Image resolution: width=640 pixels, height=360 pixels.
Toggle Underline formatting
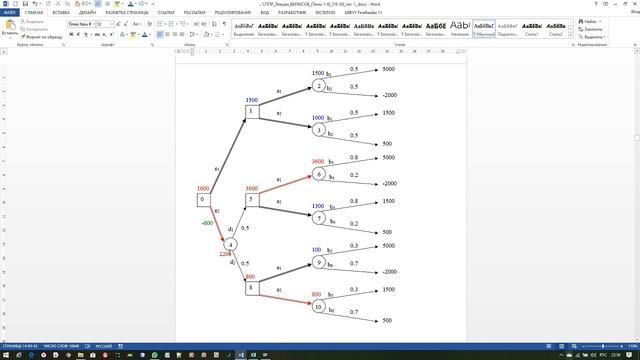point(86,34)
